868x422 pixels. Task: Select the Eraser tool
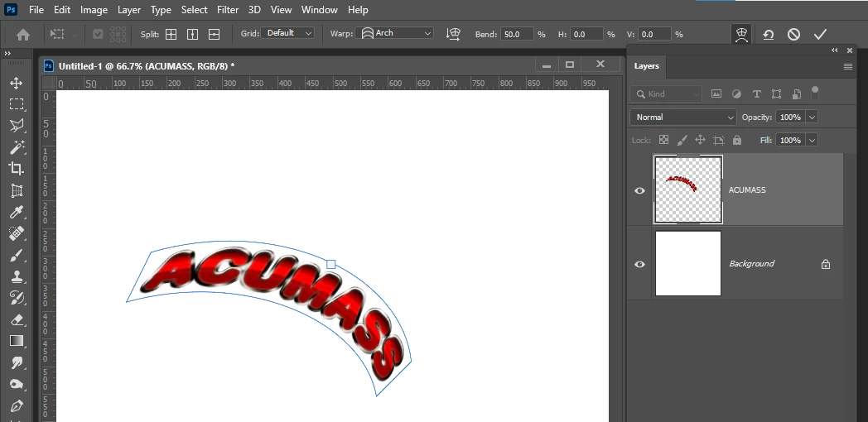click(16, 319)
